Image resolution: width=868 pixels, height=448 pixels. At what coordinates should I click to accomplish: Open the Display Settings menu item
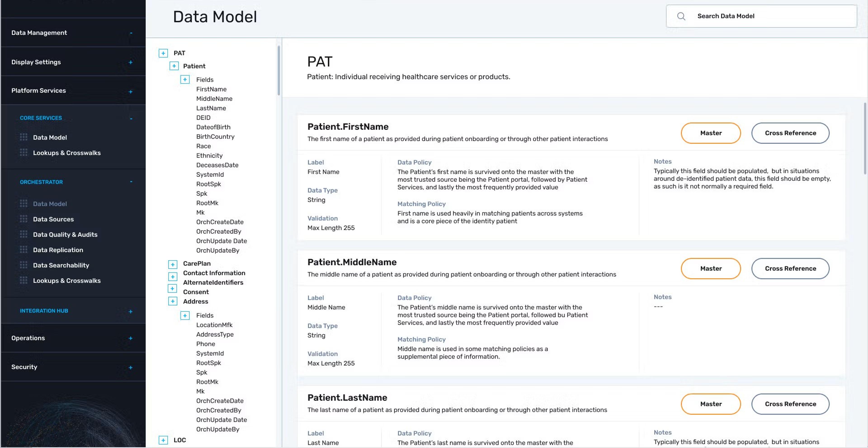[36, 62]
